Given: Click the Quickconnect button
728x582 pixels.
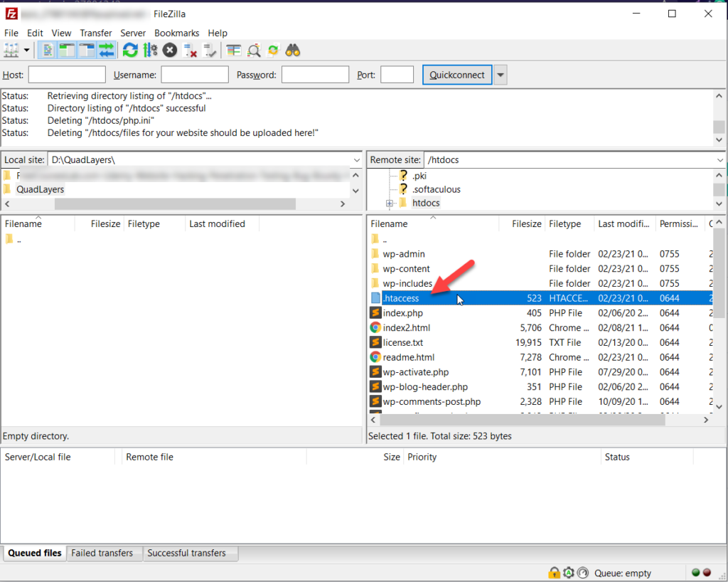Looking at the screenshot, I should point(457,75).
